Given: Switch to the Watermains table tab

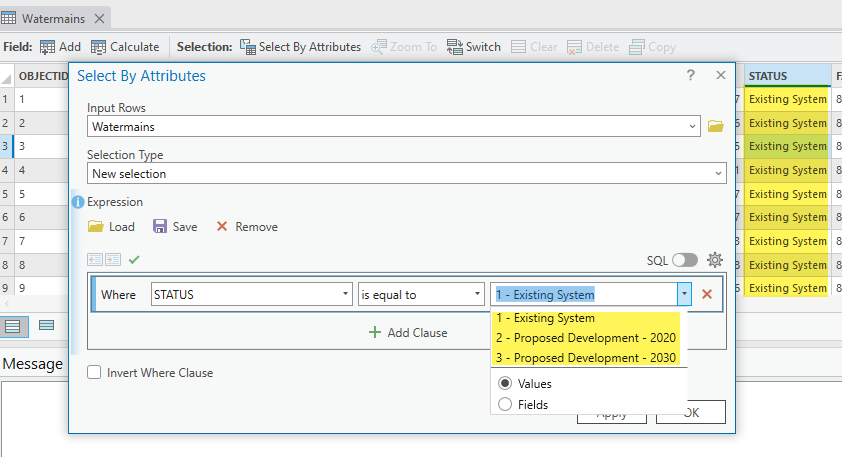Looking at the screenshot, I should 53,18.
